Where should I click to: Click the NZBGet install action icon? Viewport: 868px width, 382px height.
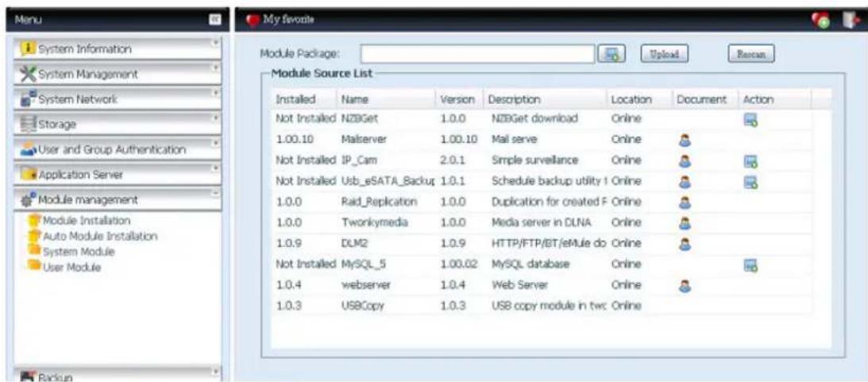point(750,119)
